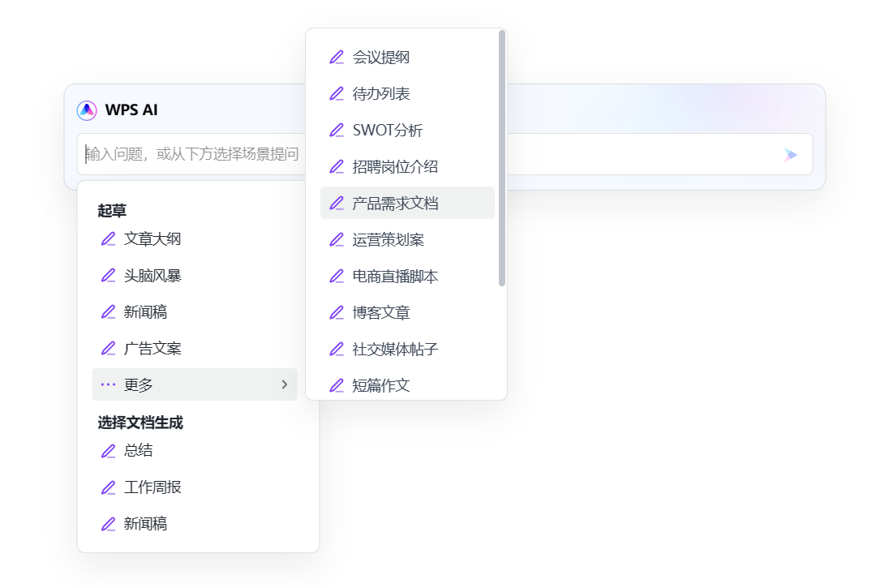Screen dimensions: 880x588
Task: Click the pencil icon beside 总结
Action: click(109, 451)
